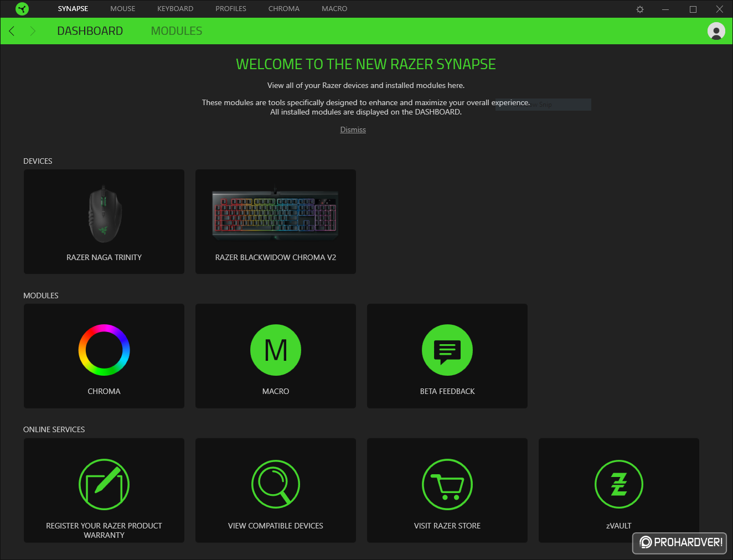The width and height of the screenshot is (733, 560).
Task: Go back with the left arrow
Action: [x=12, y=31]
